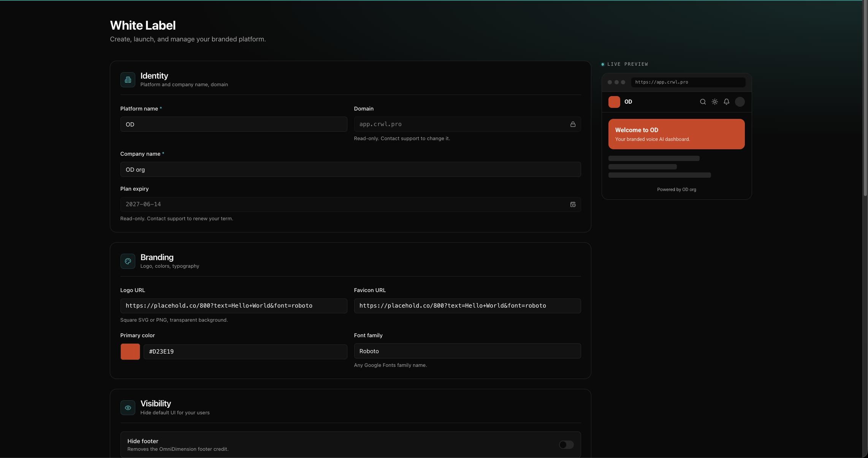
Task: Click the White Label page heading
Action: [143, 25]
